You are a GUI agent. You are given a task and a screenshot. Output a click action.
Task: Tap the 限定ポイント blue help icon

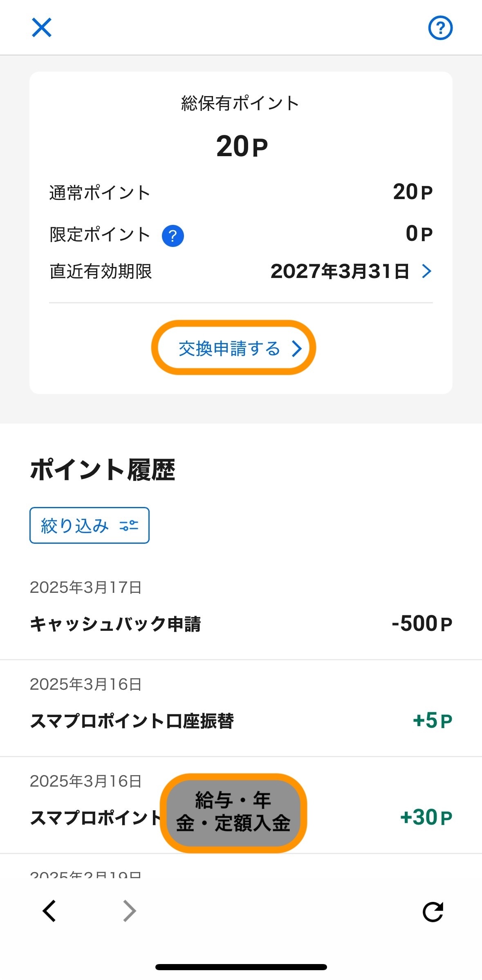click(x=173, y=236)
